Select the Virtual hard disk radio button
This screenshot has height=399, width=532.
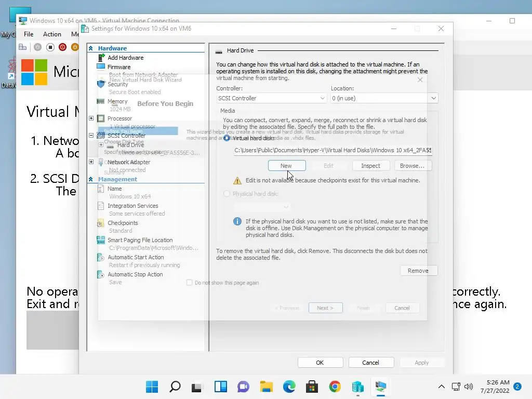click(x=227, y=138)
